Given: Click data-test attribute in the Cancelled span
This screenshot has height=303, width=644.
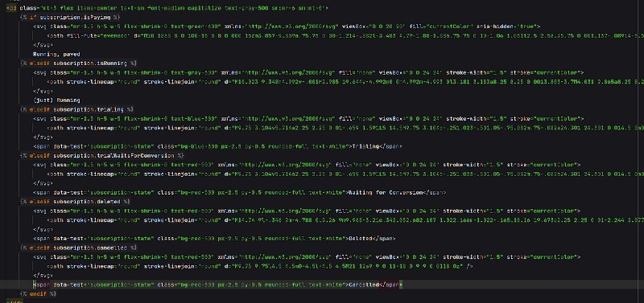Looking at the screenshot, I should tap(104, 285).
